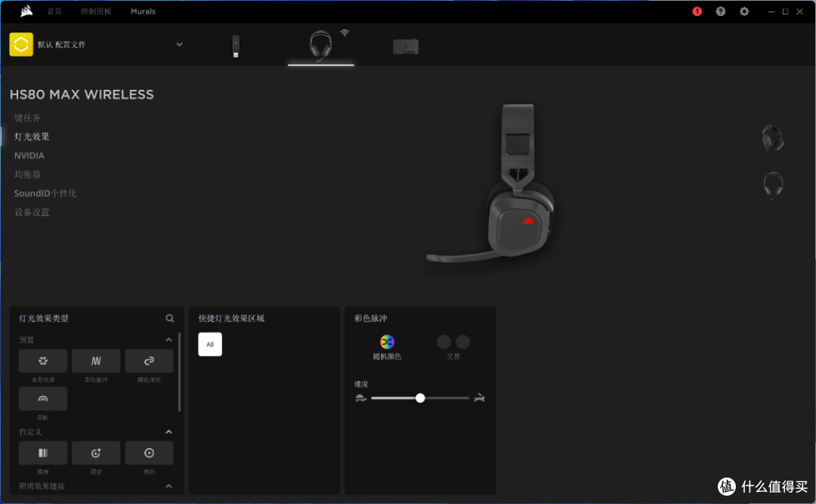Switch to the Murals tab
Image resolution: width=816 pixels, height=504 pixels.
143,11
